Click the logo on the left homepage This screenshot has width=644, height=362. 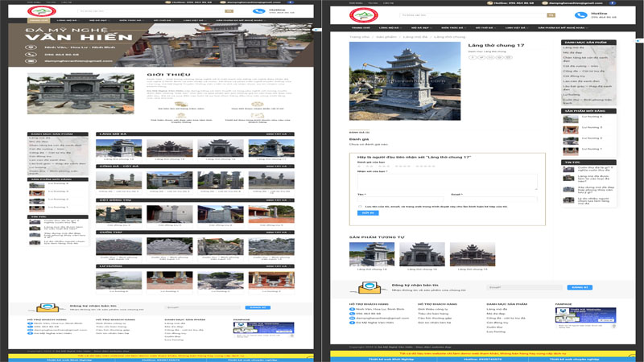click(x=42, y=11)
